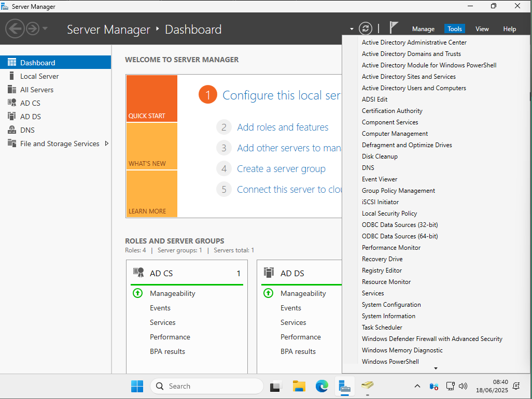Click Create a server group link
Image resolution: width=532 pixels, height=399 pixels.
(x=281, y=168)
